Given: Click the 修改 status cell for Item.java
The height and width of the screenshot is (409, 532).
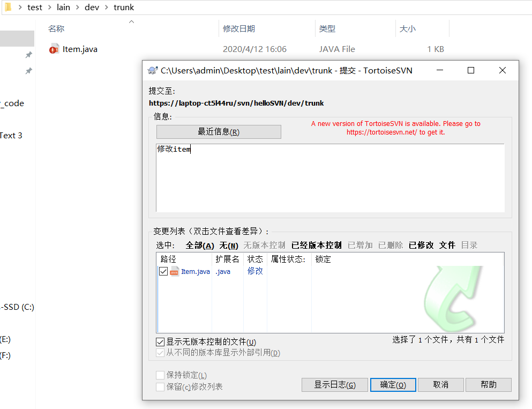Looking at the screenshot, I should pyautogui.click(x=255, y=271).
